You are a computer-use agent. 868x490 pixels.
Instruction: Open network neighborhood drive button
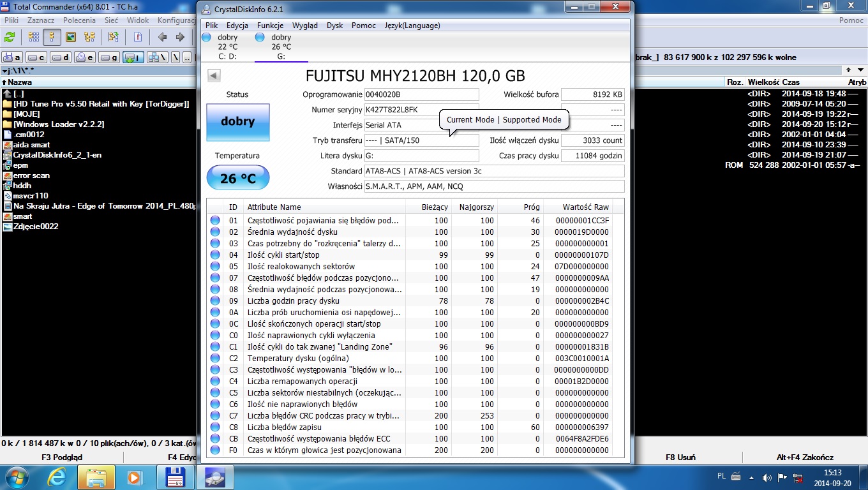(157, 57)
